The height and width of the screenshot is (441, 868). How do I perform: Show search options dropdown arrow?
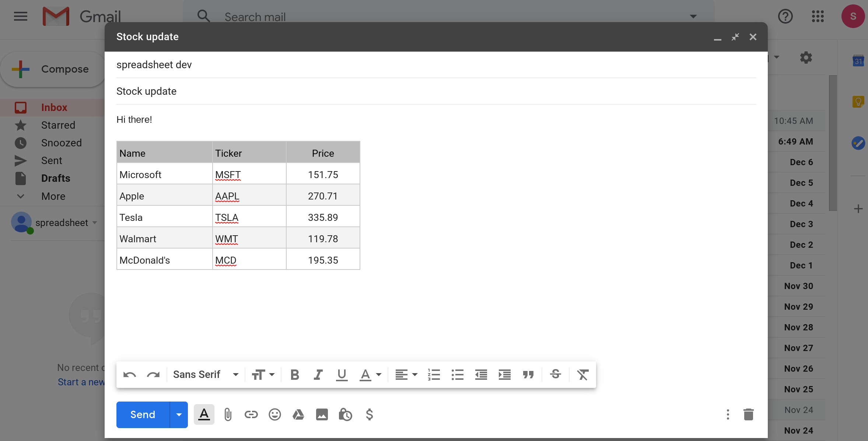point(693,17)
